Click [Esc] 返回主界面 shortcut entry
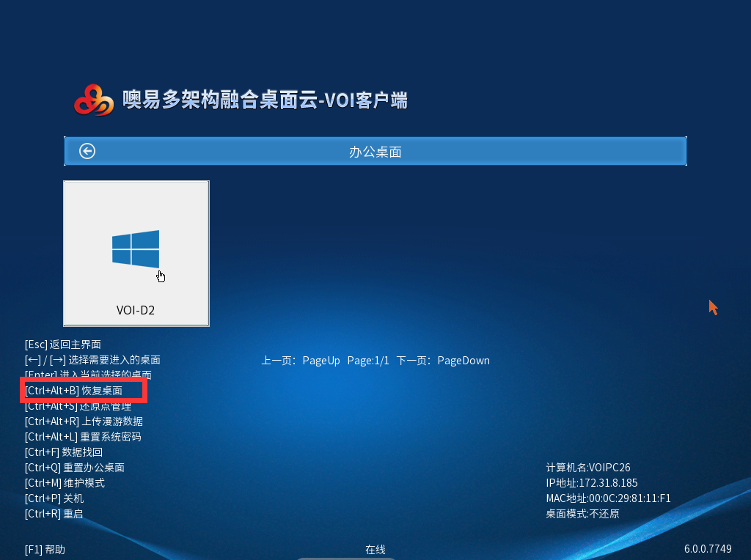 click(x=62, y=345)
